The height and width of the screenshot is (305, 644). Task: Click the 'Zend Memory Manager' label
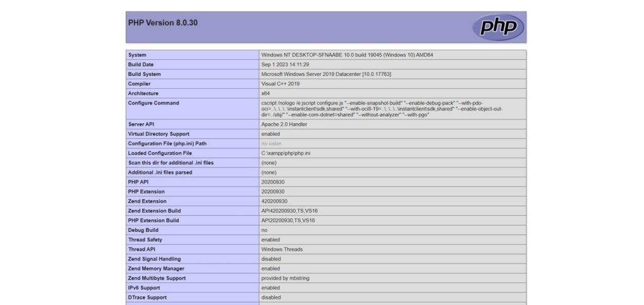[x=156, y=269]
